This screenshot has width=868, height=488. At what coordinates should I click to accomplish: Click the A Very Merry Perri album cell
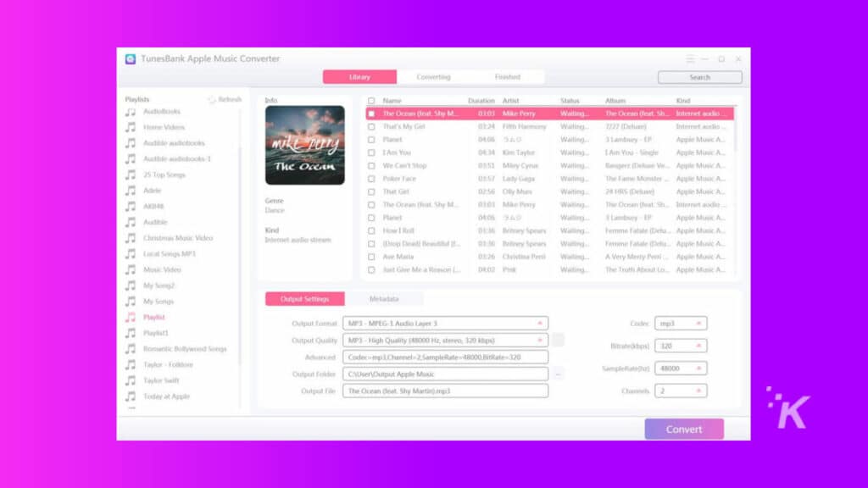click(x=637, y=257)
